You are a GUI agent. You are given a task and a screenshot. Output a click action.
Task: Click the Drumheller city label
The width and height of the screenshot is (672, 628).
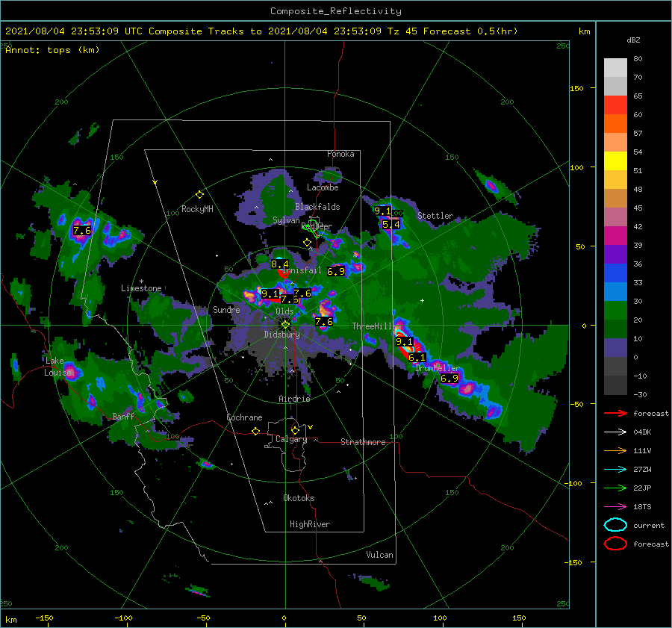(x=438, y=368)
